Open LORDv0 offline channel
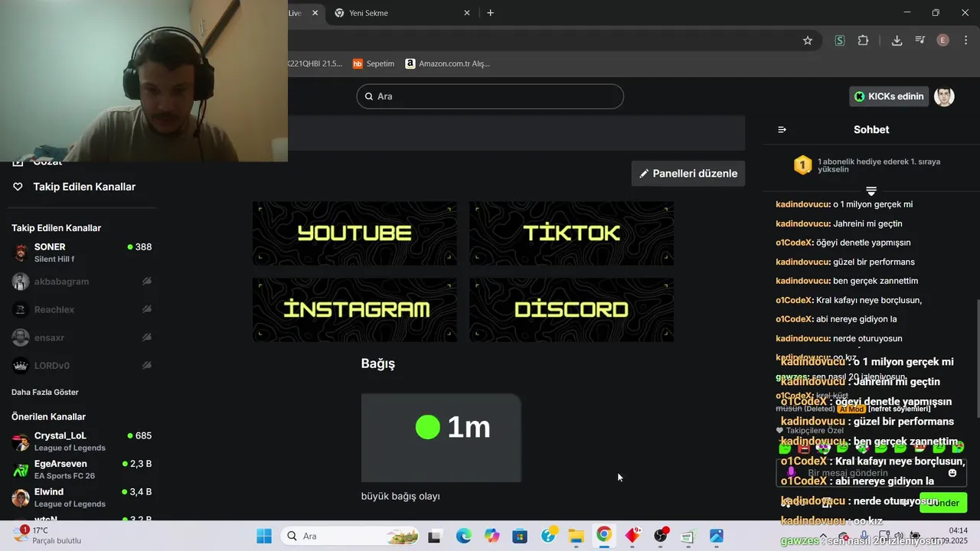The width and height of the screenshot is (980, 551). point(81,366)
